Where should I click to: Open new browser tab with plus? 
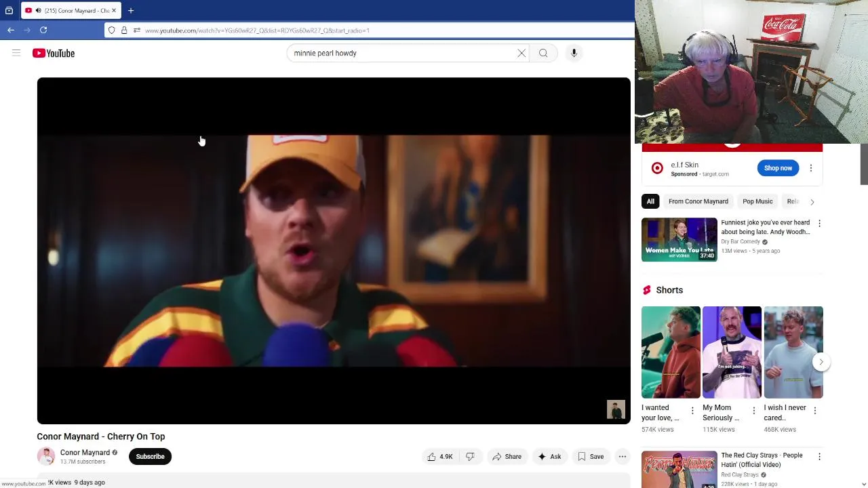click(x=131, y=10)
